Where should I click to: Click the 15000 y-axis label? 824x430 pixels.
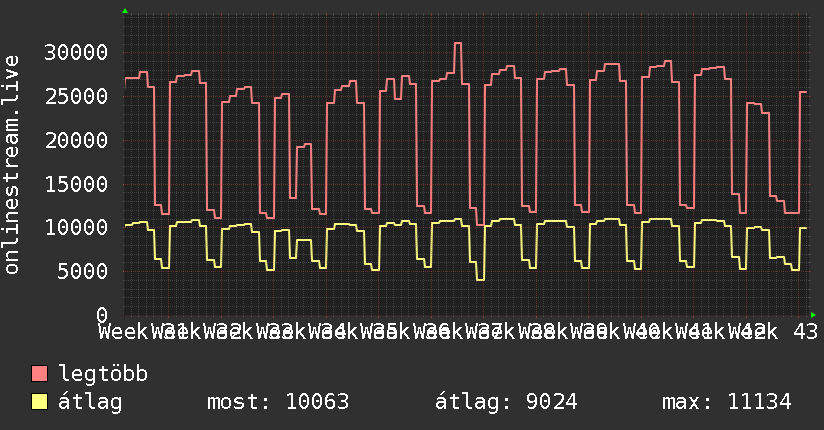click(x=76, y=184)
